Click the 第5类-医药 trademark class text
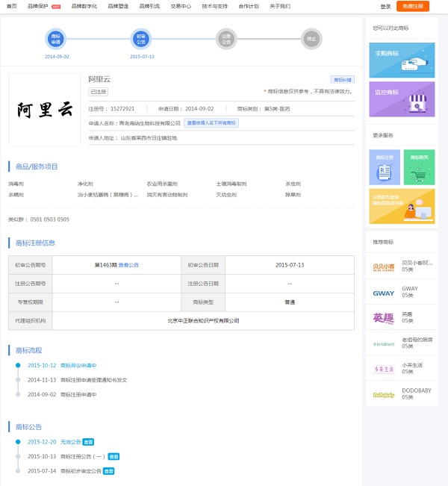 [x=277, y=109]
